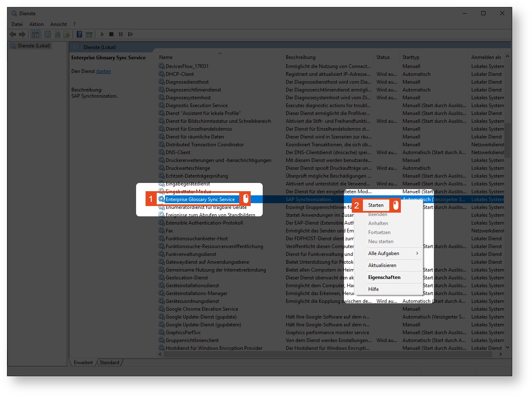The width and height of the screenshot is (532, 396).
Task: Select Dienste (Lokal) in the tree pane
Action: [34, 46]
